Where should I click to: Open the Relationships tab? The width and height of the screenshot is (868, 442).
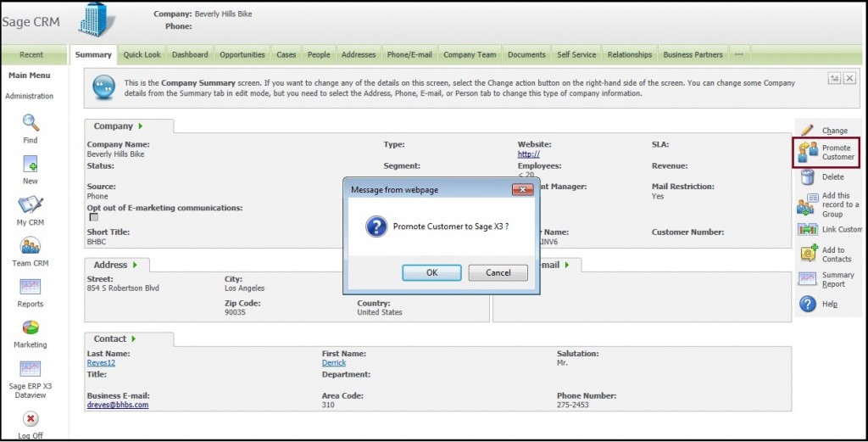click(x=630, y=55)
